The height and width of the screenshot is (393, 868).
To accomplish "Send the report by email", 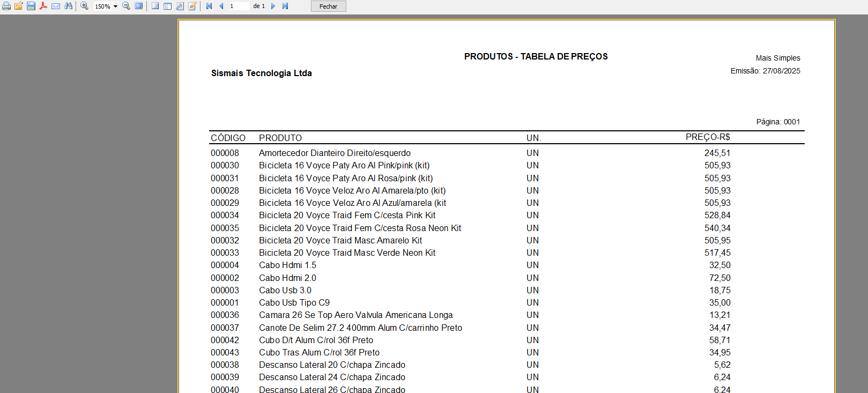I will 56,6.
